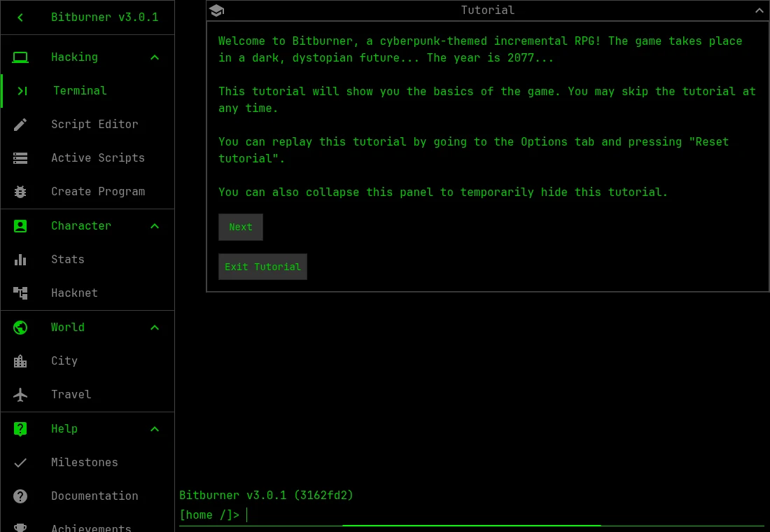Viewport: 770px width, 532px height.
Task: Click the Stats bar chart icon
Action: coord(20,260)
